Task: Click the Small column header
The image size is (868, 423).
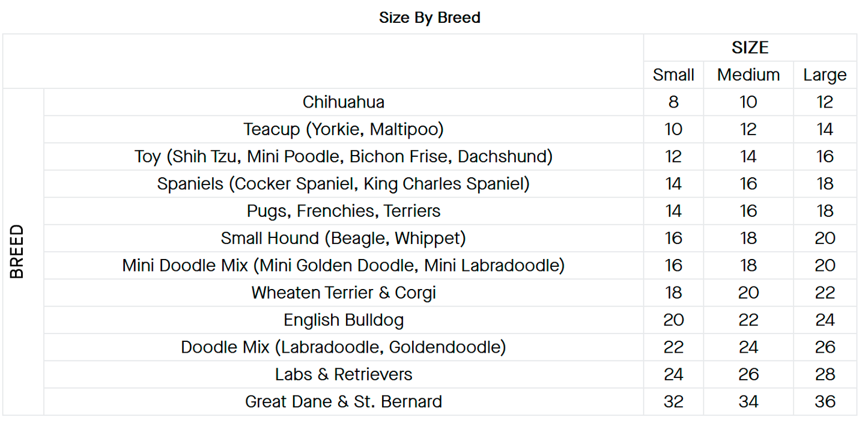Action: (x=673, y=75)
